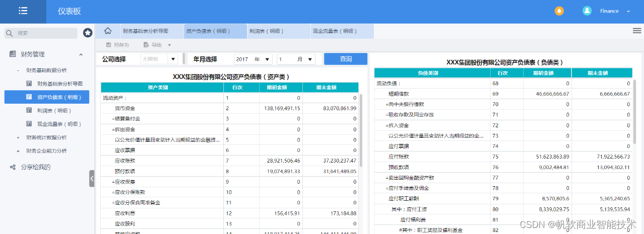Click the 财务管理 book icon
The height and width of the screenshot is (234, 644).
click(13, 54)
